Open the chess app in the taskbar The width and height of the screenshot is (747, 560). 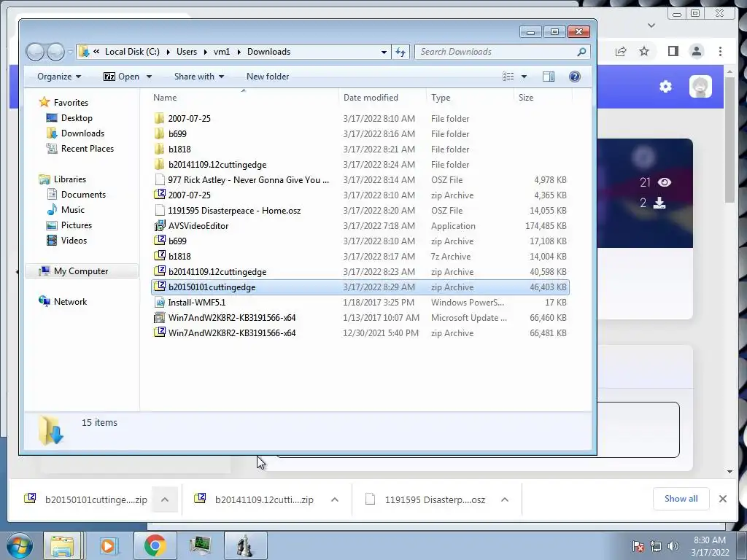(245, 545)
